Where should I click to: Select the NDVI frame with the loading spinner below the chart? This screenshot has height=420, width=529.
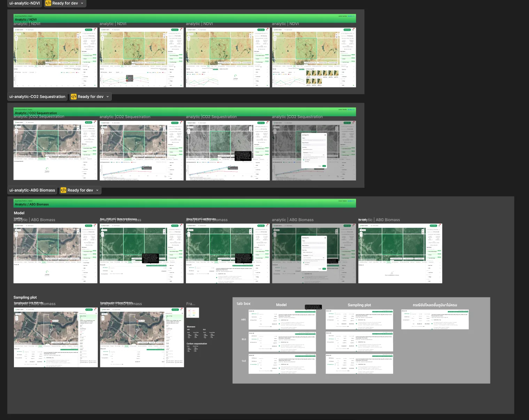(228, 57)
